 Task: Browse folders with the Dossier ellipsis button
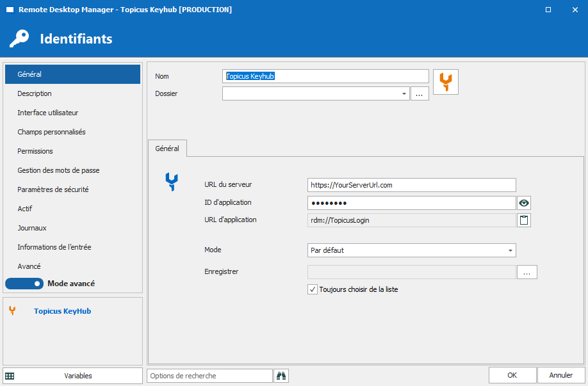[420, 93]
